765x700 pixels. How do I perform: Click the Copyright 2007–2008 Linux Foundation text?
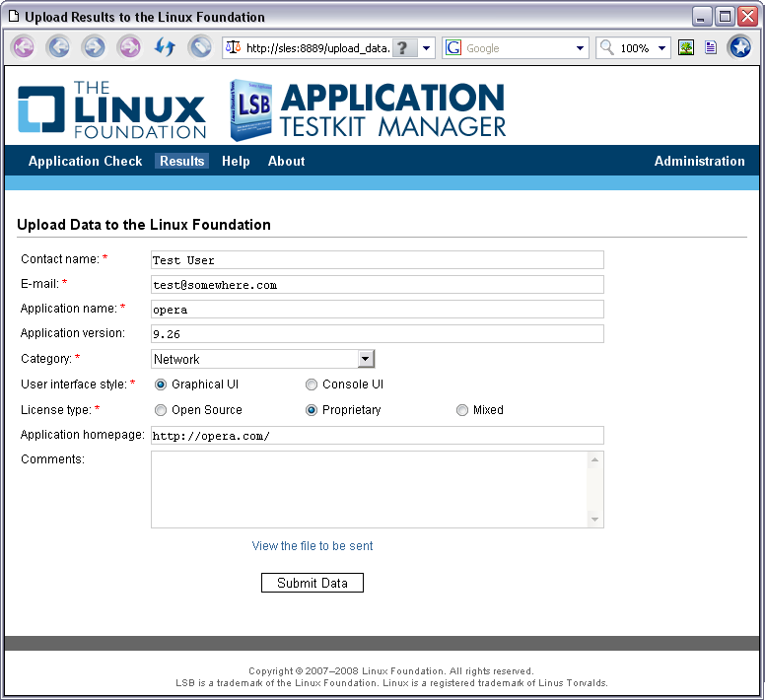tap(391, 671)
